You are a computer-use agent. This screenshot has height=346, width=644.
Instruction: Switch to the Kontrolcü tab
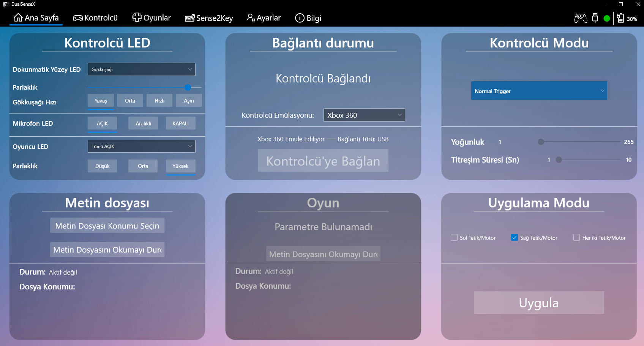pyautogui.click(x=95, y=18)
